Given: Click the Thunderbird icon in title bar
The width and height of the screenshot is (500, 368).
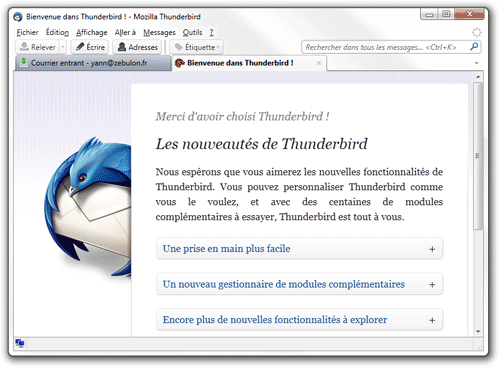Looking at the screenshot, I should click(18, 17).
